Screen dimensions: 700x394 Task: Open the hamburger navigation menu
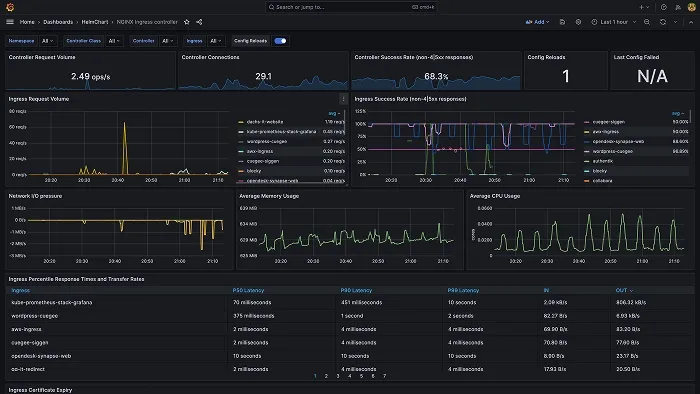pyautogui.click(x=10, y=22)
